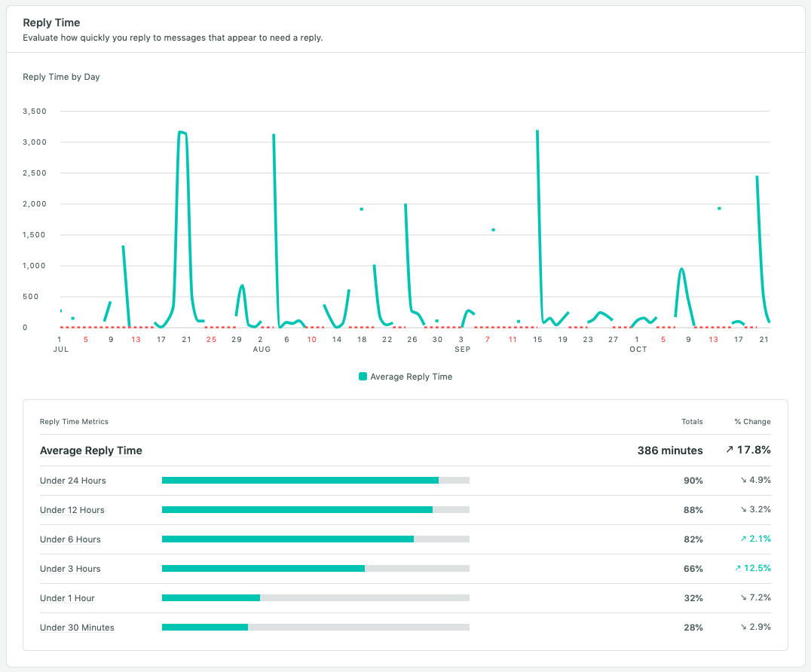The width and height of the screenshot is (811, 672).
Task: Click the down arrow next to 2.9%
Action: (x=744, y=628)
